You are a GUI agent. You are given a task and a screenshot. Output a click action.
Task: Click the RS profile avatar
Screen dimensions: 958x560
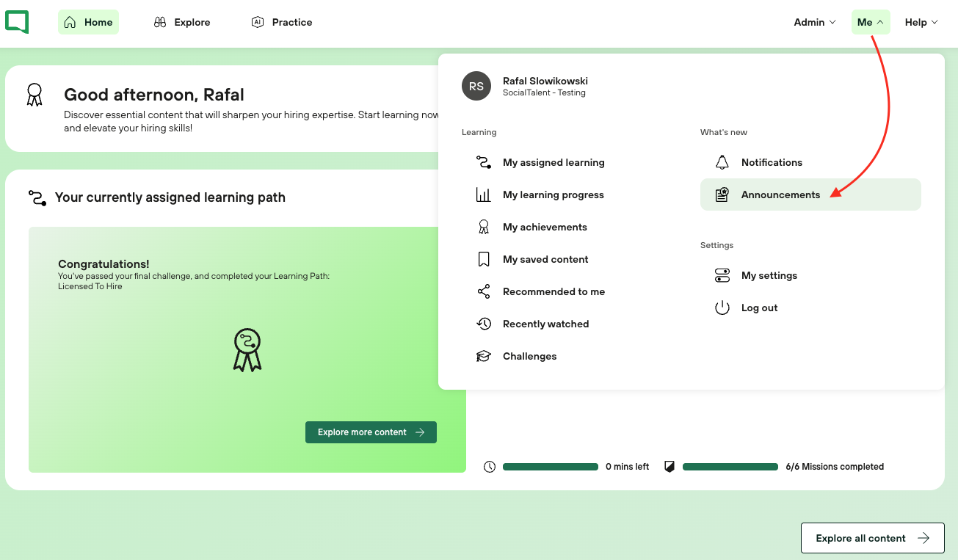476,87
